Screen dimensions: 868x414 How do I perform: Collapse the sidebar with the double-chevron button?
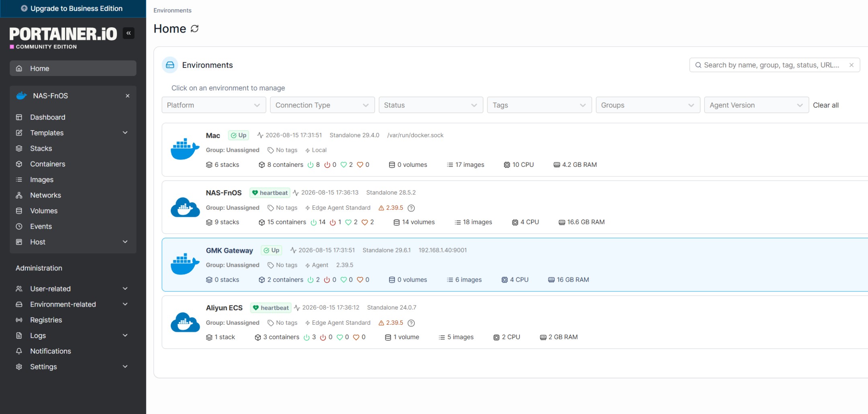coord(129,33)
